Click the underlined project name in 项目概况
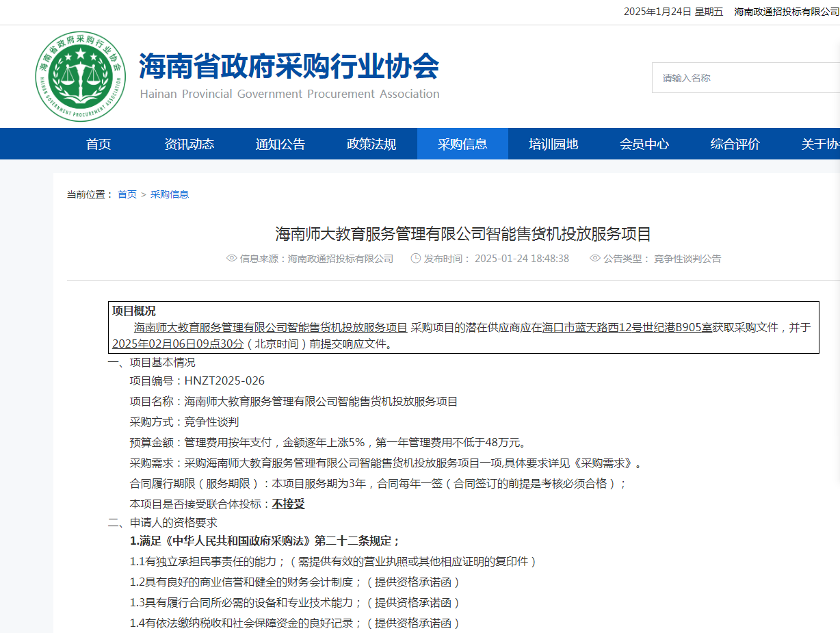Image resolution: width=840 pixels, height=633 pixels. (270, 328)
